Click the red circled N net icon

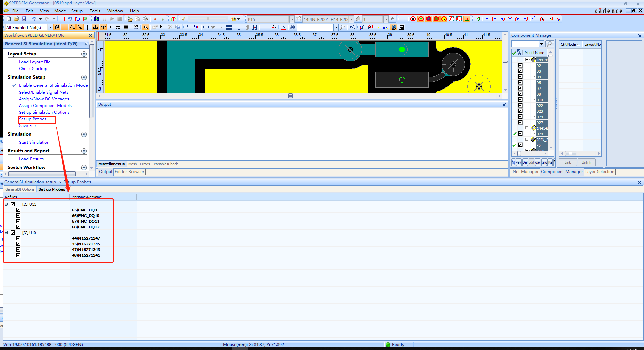(413, 19)
